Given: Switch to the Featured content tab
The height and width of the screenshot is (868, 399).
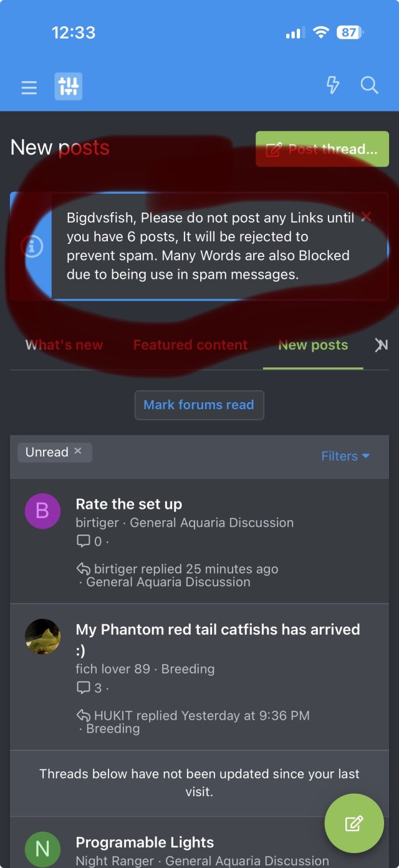Looking at the screenshot, I should [190, 345].
